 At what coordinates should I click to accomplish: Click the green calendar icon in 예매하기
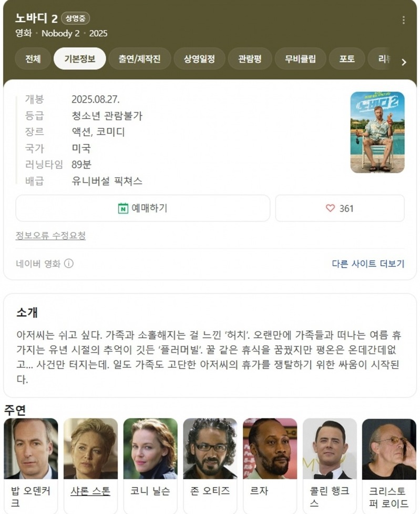click(x=123, y=208)
